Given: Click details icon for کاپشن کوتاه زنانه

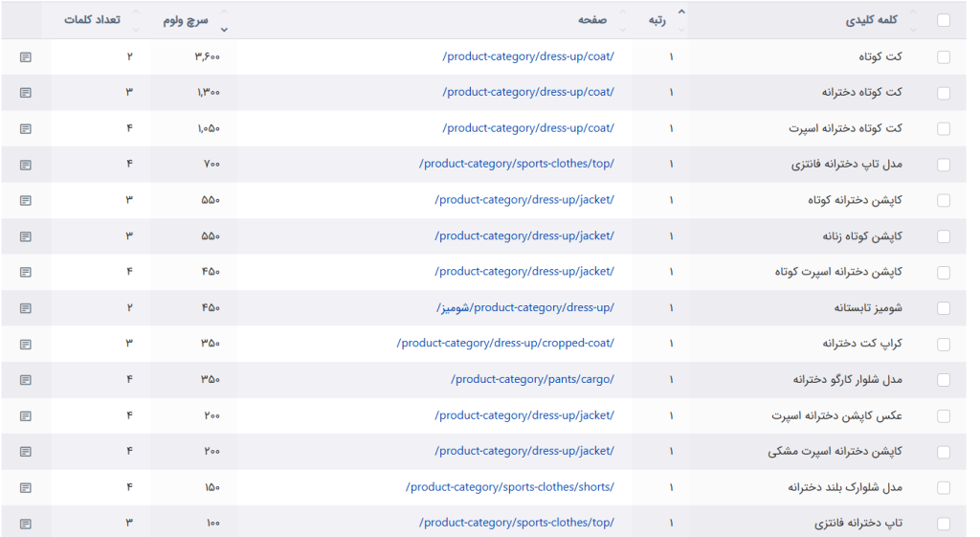Looking at the screenshot, I should click(x=26, y=236).
